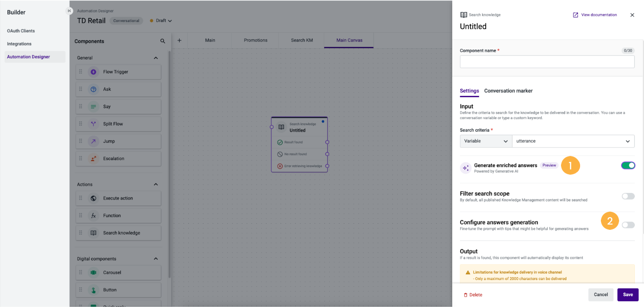644x307 pixels.
Task: Open the Conversation marker tab
Action: point(508,91)
